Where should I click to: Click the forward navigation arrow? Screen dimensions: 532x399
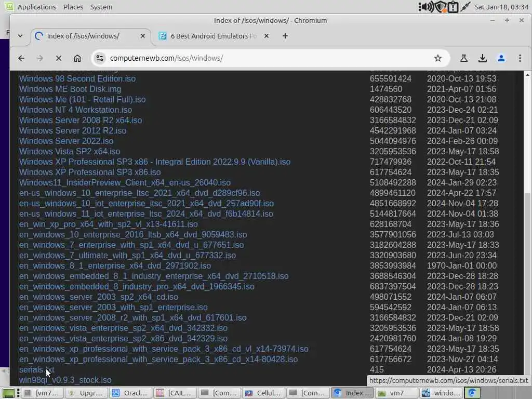coord(39,58)
